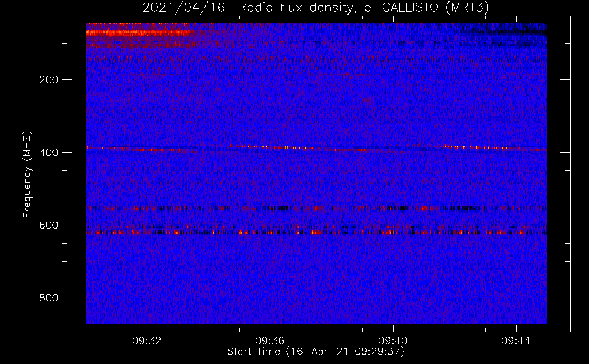589x364 pixels.
Task: Click the plot title '2021/04/16 Radio flux density'
Action: 316,7
